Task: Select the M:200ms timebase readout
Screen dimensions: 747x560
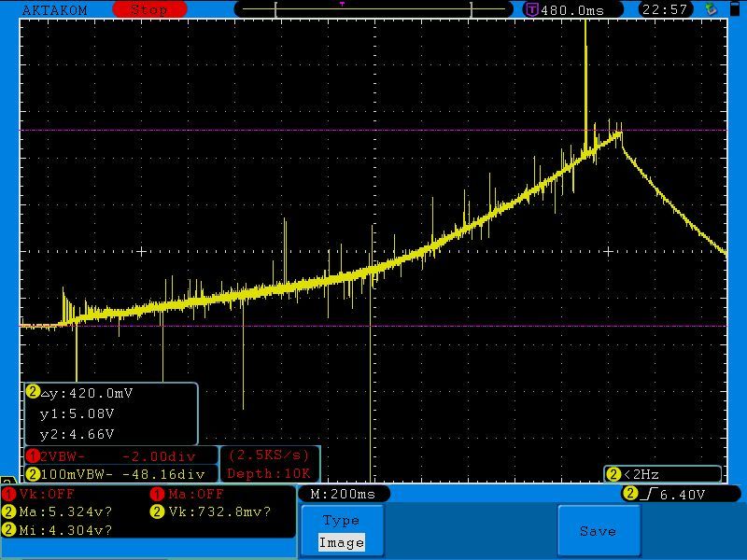Action: tap(343, 494)
